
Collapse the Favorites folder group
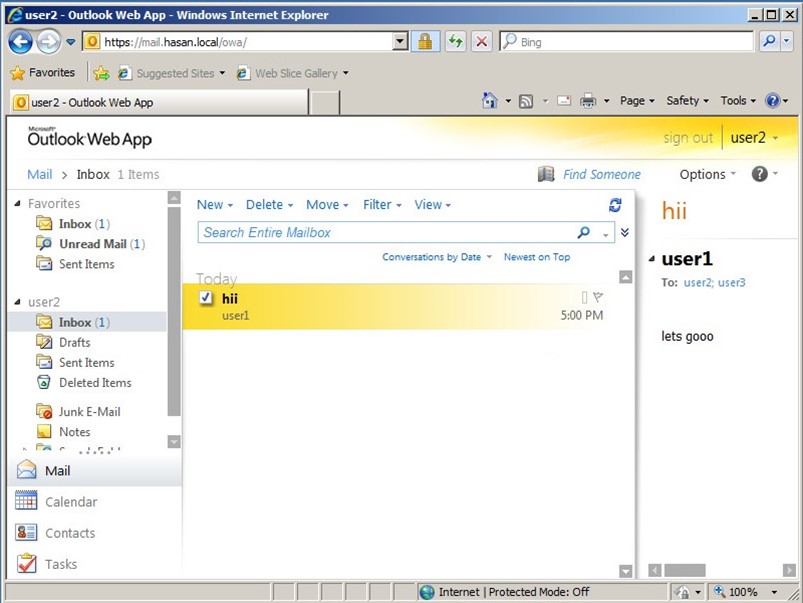point(17,204)
